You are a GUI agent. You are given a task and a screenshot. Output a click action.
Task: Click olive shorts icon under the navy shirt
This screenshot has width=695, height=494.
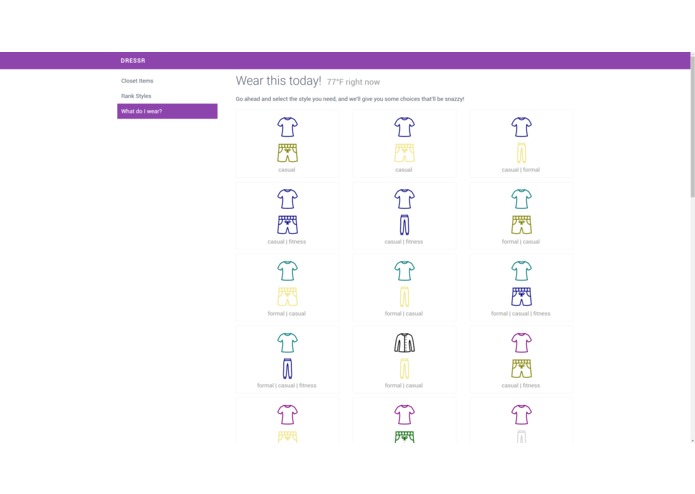click(x=287, y=153)
